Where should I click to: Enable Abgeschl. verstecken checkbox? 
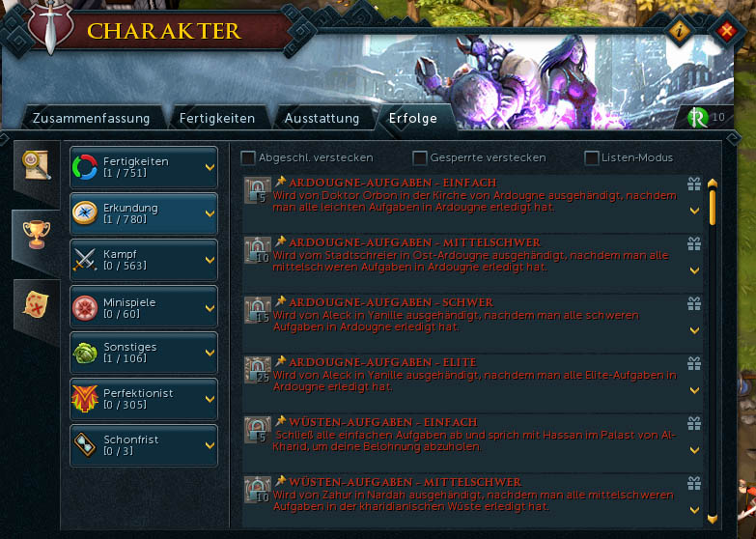click(248, 157)
